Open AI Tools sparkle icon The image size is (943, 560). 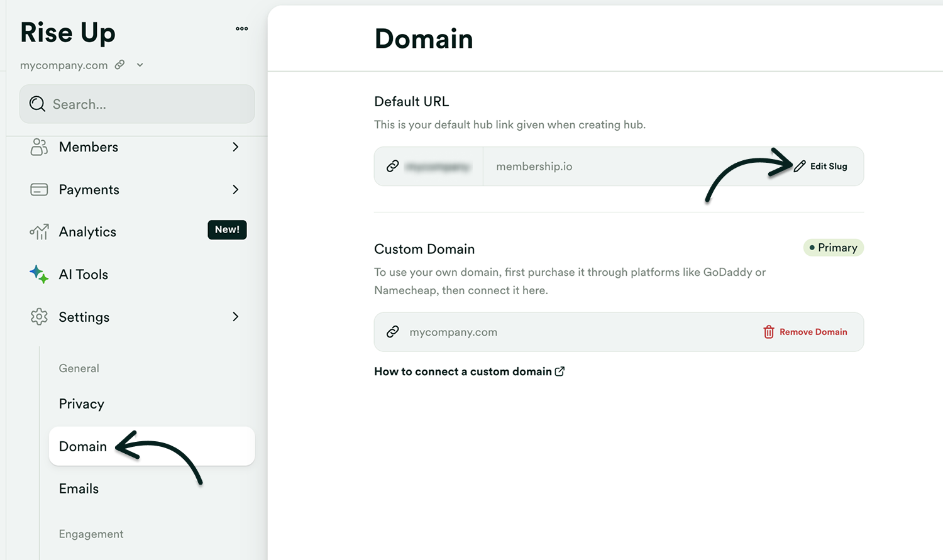(x=39, y=275)
